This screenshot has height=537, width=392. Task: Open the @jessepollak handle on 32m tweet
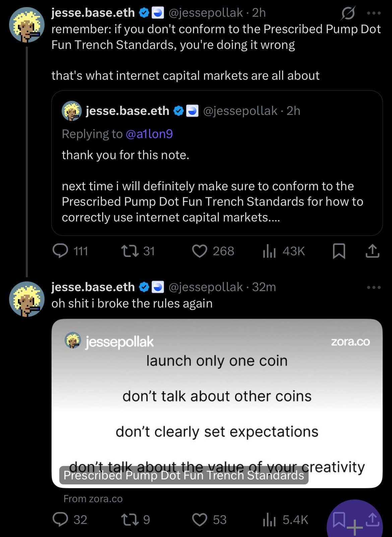(x=205, y=287)
